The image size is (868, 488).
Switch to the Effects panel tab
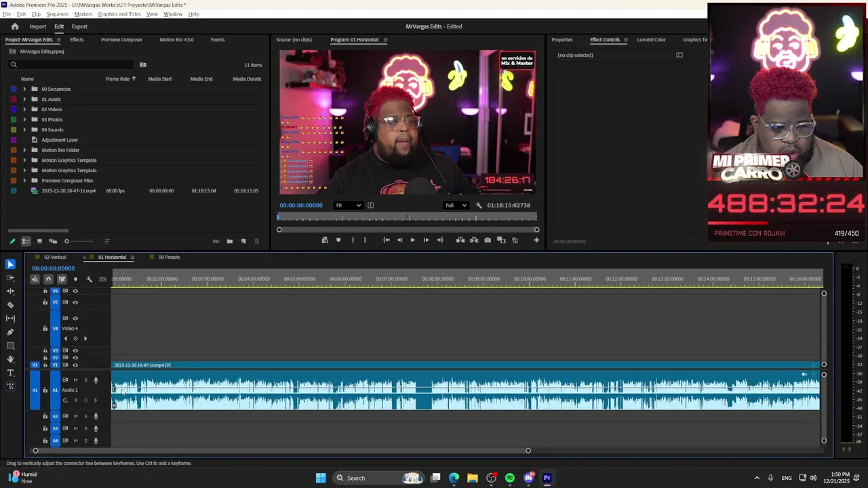point(77,39)
